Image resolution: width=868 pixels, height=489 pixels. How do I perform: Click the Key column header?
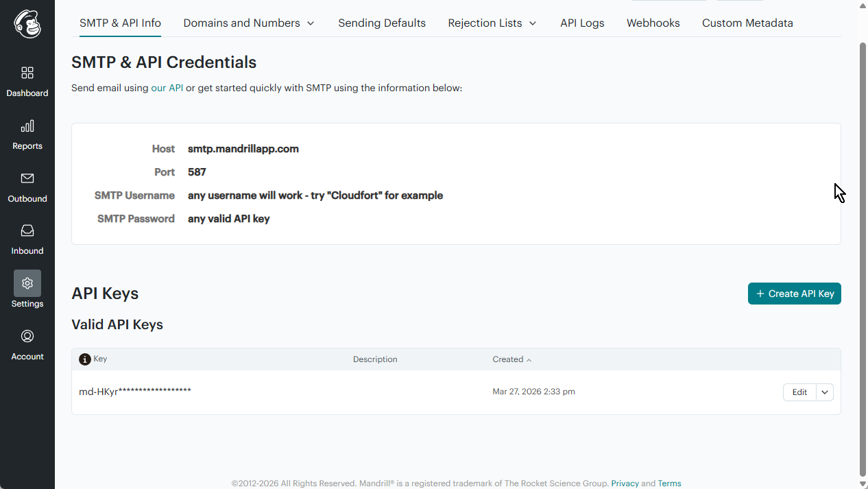(x=100, y=359)
